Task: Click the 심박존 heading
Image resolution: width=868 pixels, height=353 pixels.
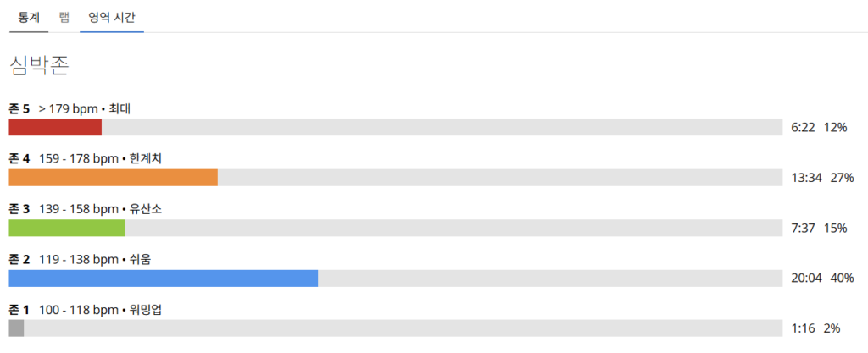Action: coord(39,66)
